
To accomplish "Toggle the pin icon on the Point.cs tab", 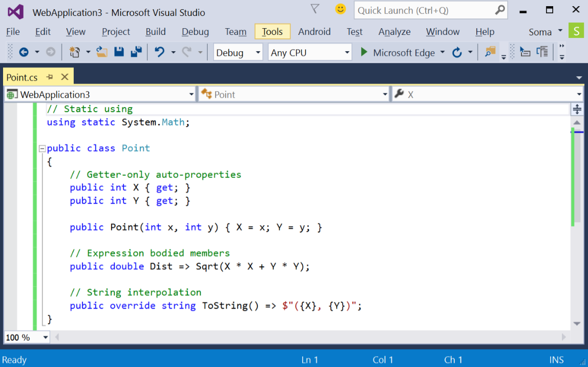I will tap(50, 77).
